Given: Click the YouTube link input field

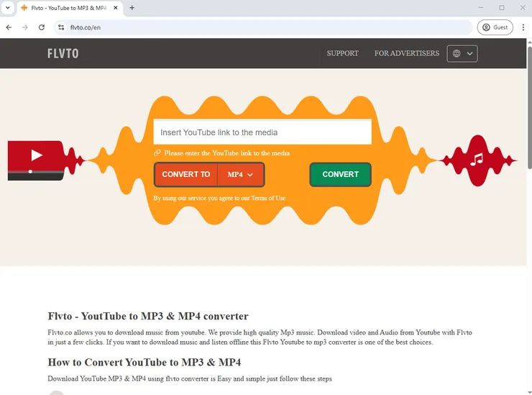Looking at the screenshot, I should [x=262, y=132].
